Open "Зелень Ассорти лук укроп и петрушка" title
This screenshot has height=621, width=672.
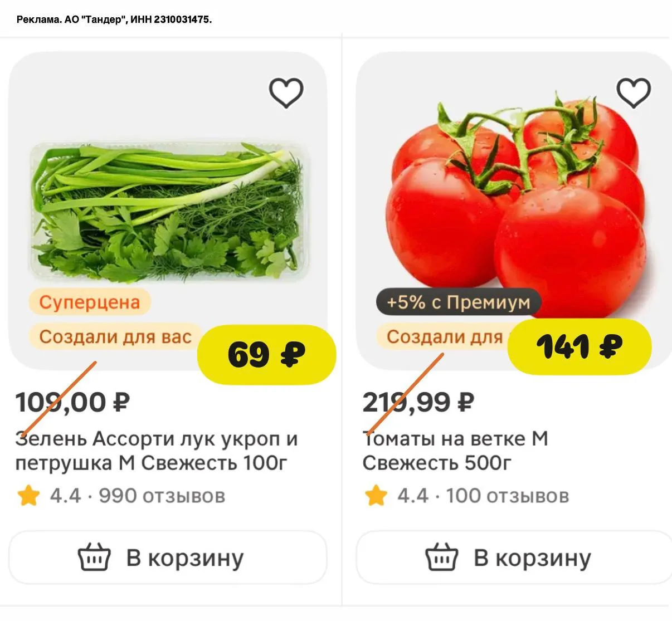click(156, 451)
